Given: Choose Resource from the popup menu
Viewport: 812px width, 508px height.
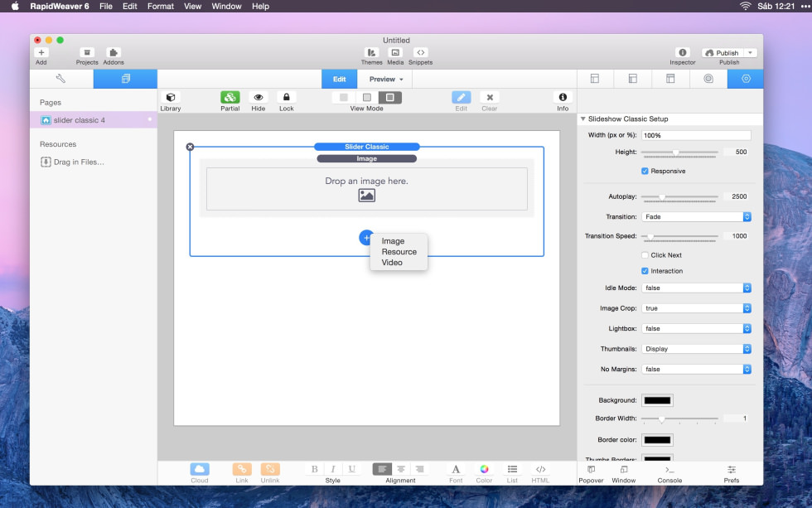Looking at the screenshot, I should pos(399,252).
